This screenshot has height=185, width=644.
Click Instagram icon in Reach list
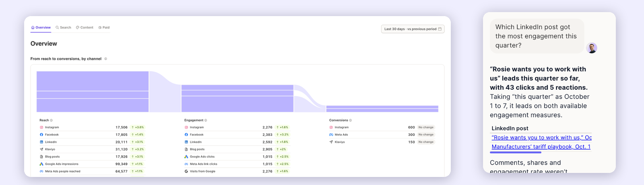pyautogui.click(x=41, y=127)
